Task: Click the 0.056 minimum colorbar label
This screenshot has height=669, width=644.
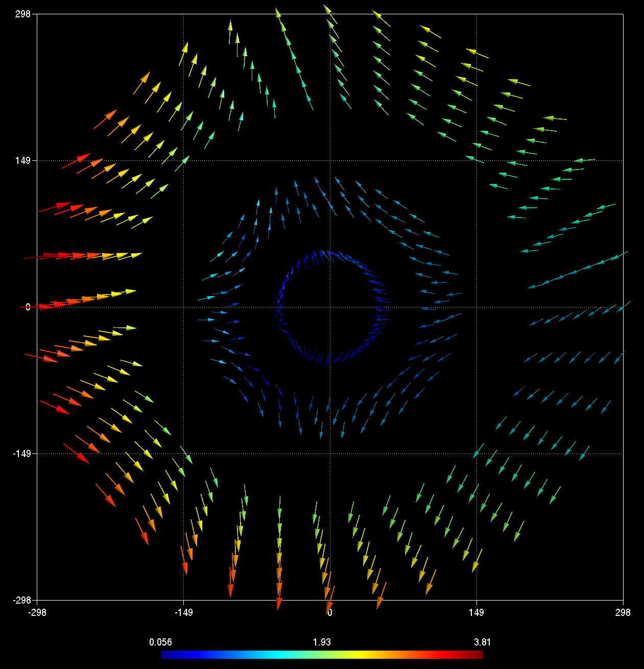Action: (x=160, y=642)
